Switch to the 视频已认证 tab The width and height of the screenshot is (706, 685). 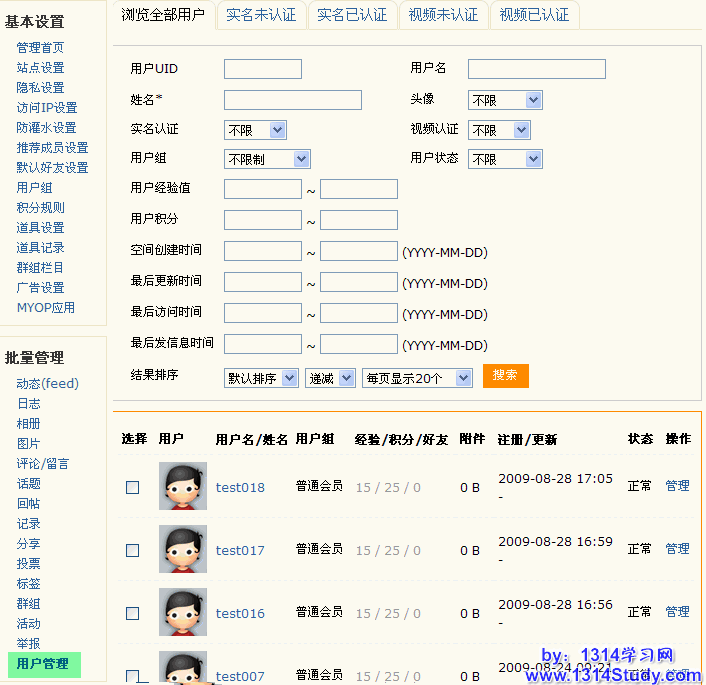pos(534,15)
